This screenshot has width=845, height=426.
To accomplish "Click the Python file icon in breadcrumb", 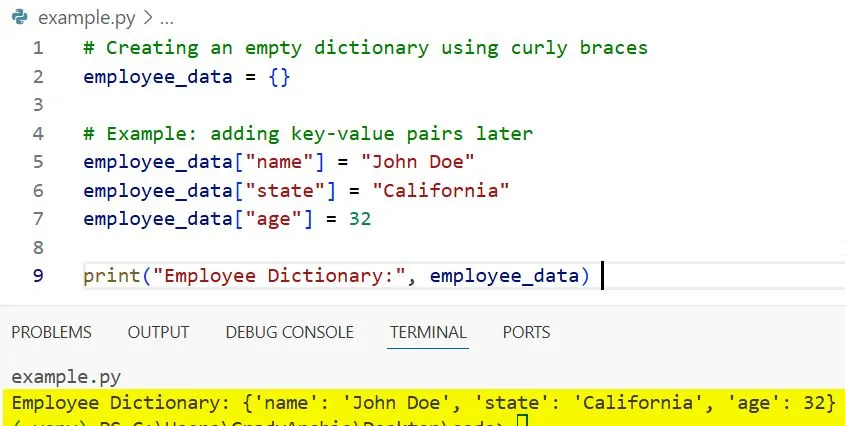I will 19,18.
